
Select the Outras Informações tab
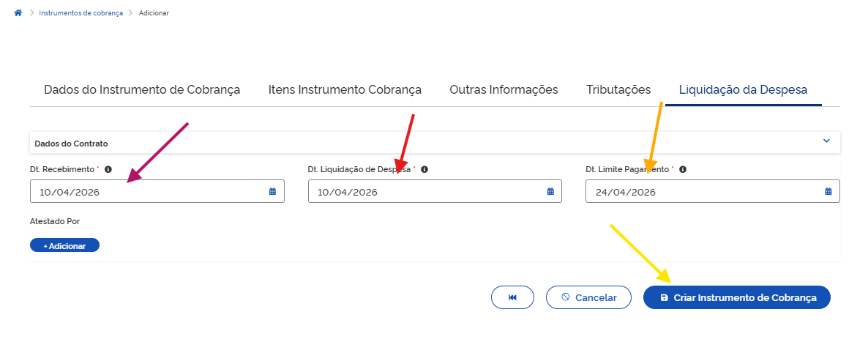coord(504,90)
